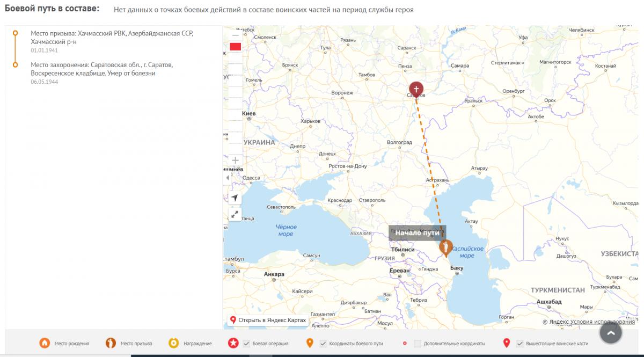The image size is (644, 357).
Task: Click the orange pin combat path coordinates icon
Action: coord(310,343)
